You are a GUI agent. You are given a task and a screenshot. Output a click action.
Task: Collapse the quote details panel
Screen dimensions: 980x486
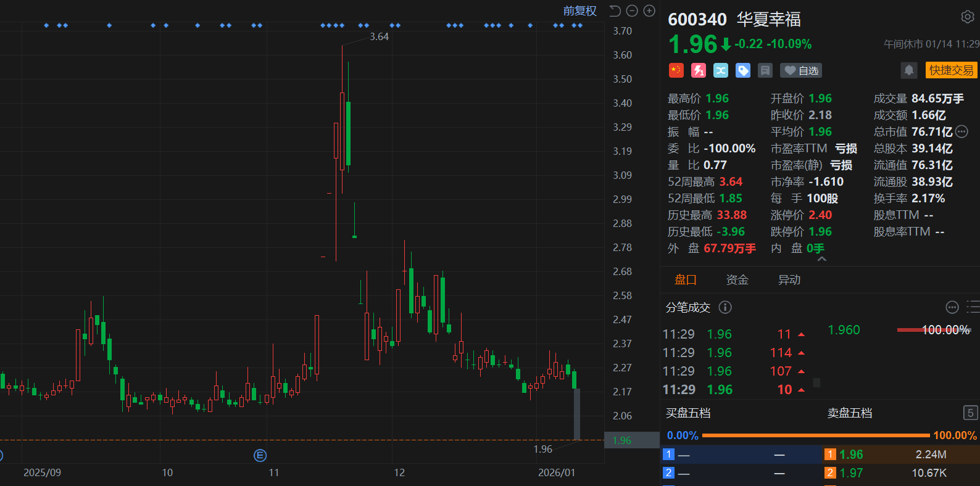(x=821, y=260)
